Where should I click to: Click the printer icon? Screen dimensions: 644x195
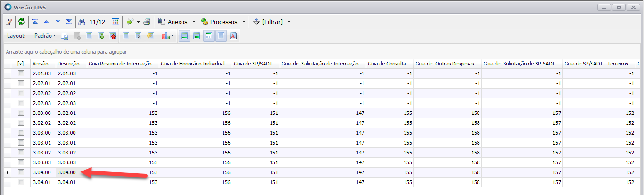point(147,22)
